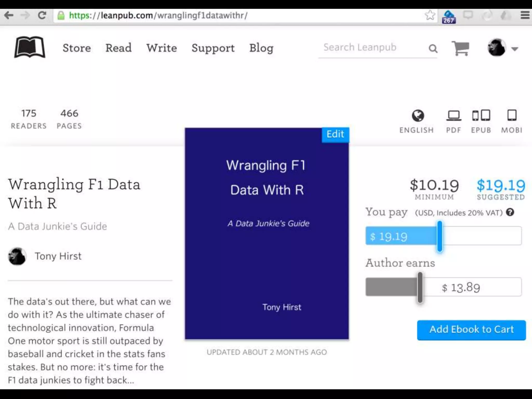Screen dimensions: 532x399
Task: Open the browser hamburger menu
Action: tap(525, 15)
